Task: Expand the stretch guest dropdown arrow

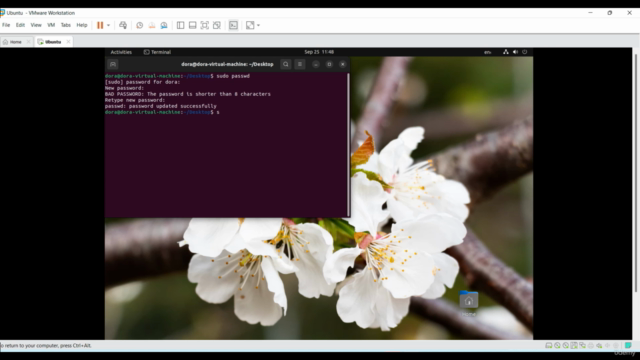Action: coord(258,25)
